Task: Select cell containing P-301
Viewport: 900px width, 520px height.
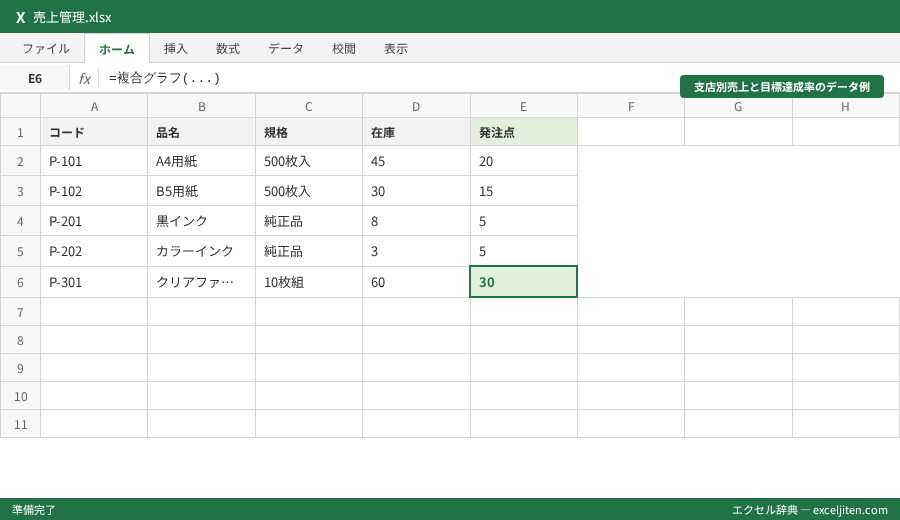Action: coord(94,282)
